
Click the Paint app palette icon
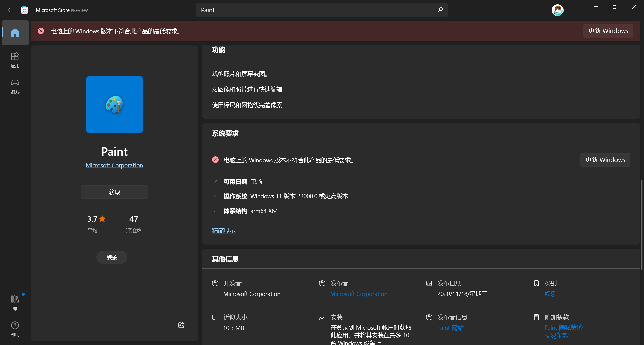[114, 105]
